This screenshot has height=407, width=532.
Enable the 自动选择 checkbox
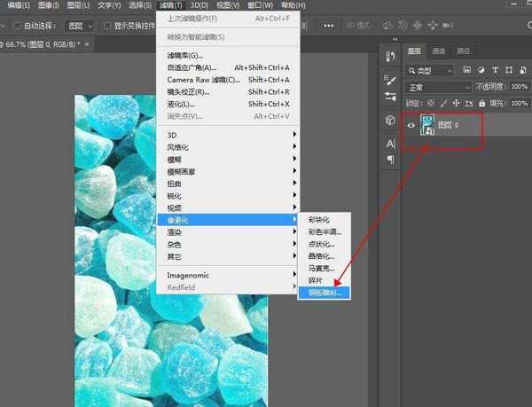coord(20,26)
